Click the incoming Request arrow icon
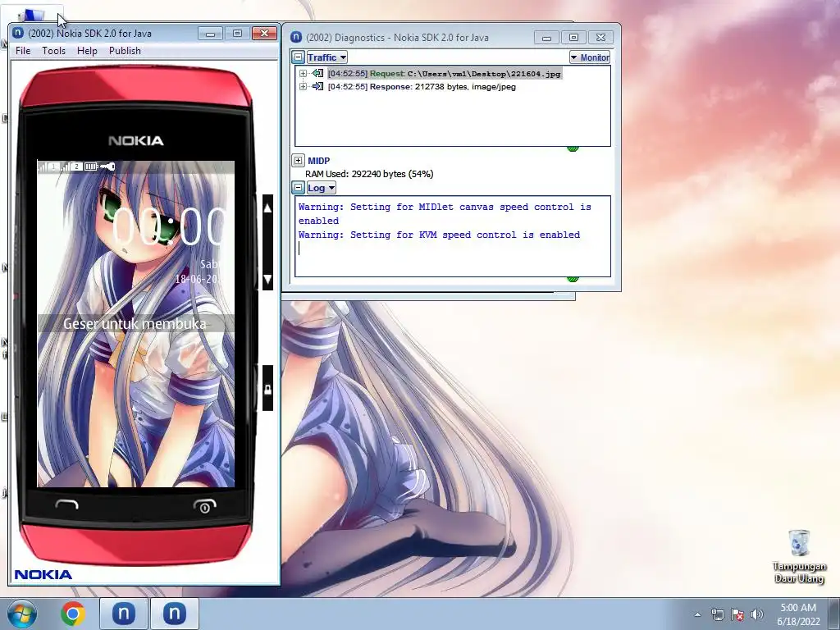Image resolution: width=840 pixels, height=630 pixels. pos(317,73)
